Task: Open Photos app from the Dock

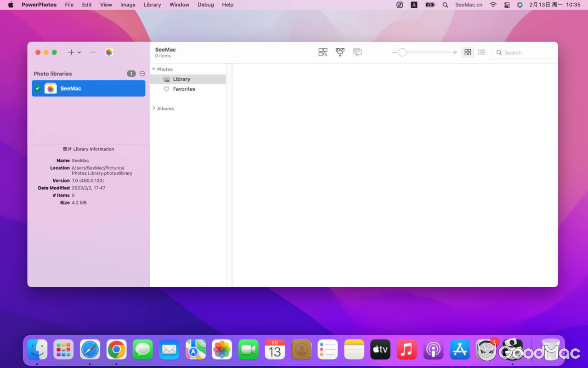Action: (222, 350)
